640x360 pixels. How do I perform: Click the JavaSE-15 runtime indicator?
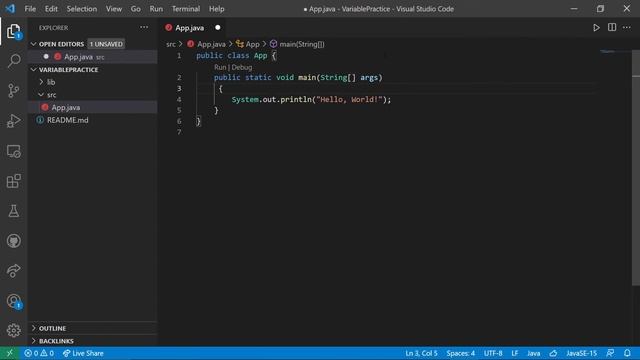(x=582, y=353)
